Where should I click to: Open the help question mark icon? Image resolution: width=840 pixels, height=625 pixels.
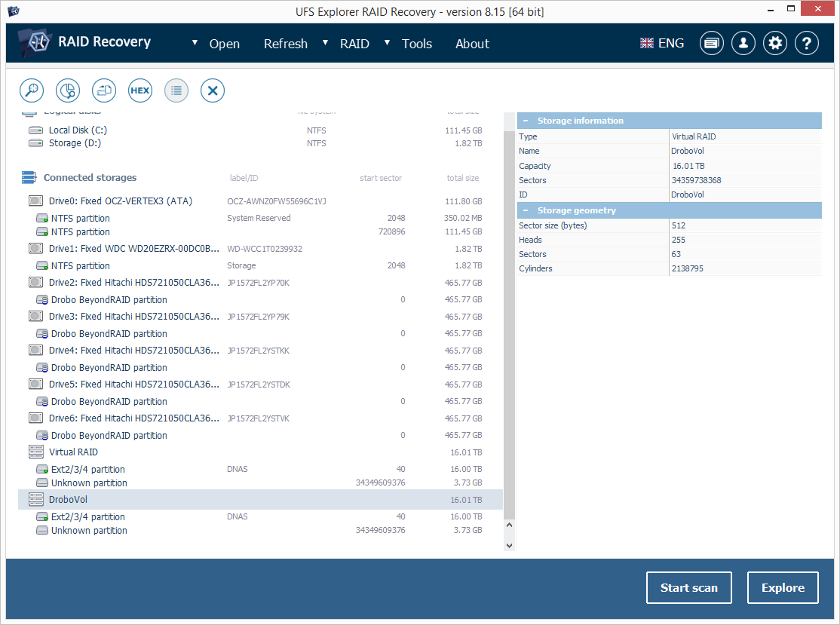(x=807, y=44)
